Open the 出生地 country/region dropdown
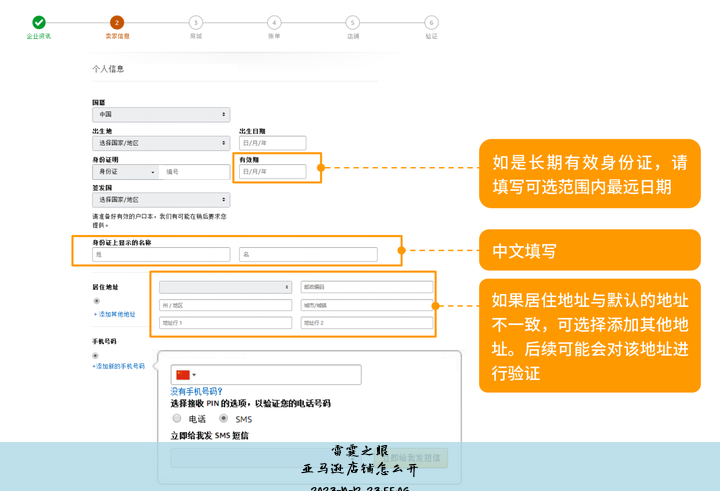The width and height of the screenshot is (720, 492). 161,143
